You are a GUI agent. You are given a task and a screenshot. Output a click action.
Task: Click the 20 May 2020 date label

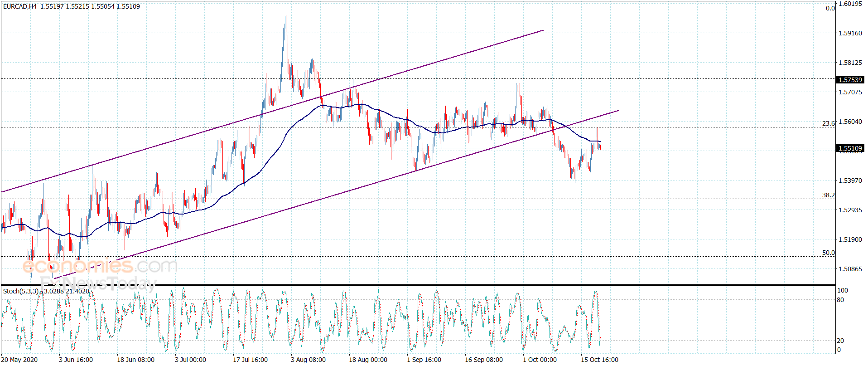tap(19, 360)
